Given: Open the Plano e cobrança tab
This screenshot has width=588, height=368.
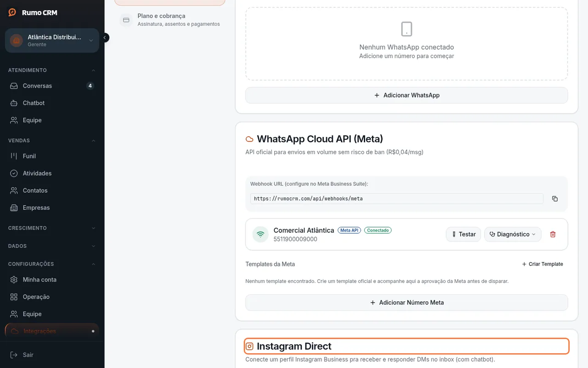Looking at the screenshot, I should coord(170,20).
